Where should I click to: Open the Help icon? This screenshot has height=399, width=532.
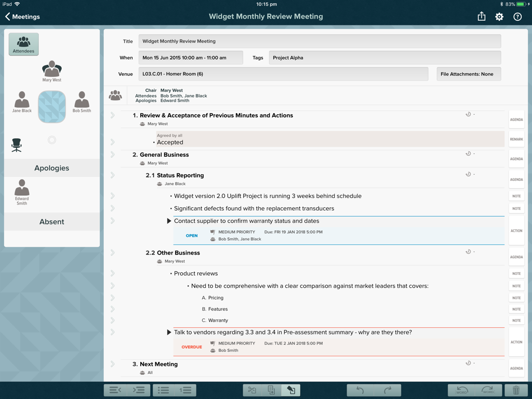517,17
